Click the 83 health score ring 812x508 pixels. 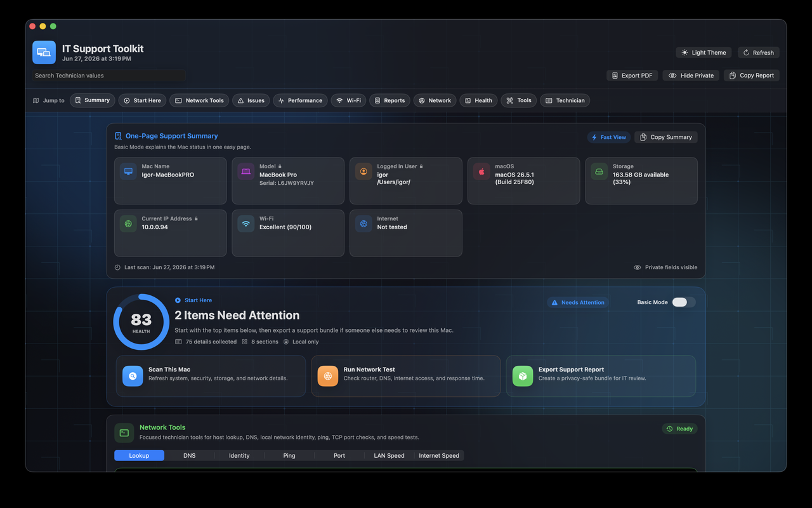click(x=141, y=322)
